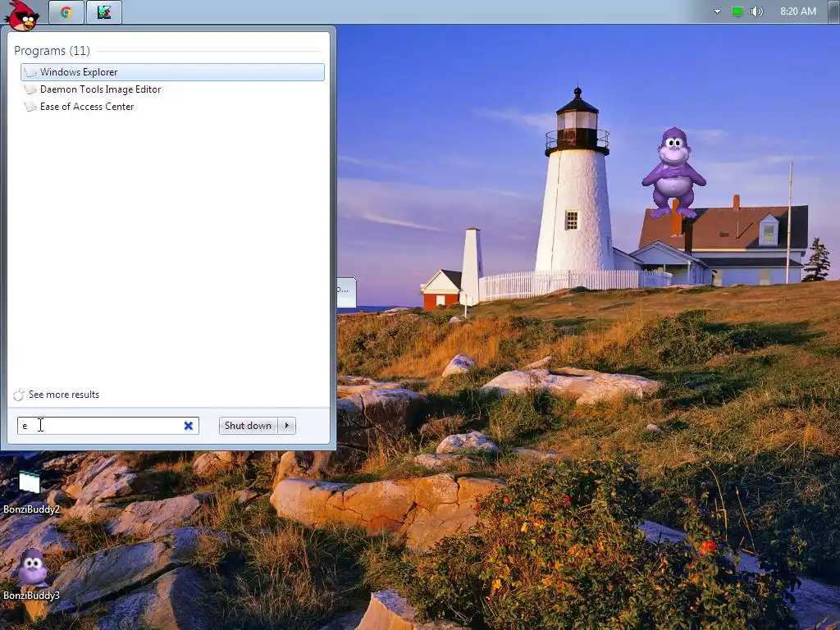840x630 pixels.
Task: Click the green network tray icon
Action: pyautogui.click(x=737, y=11)
